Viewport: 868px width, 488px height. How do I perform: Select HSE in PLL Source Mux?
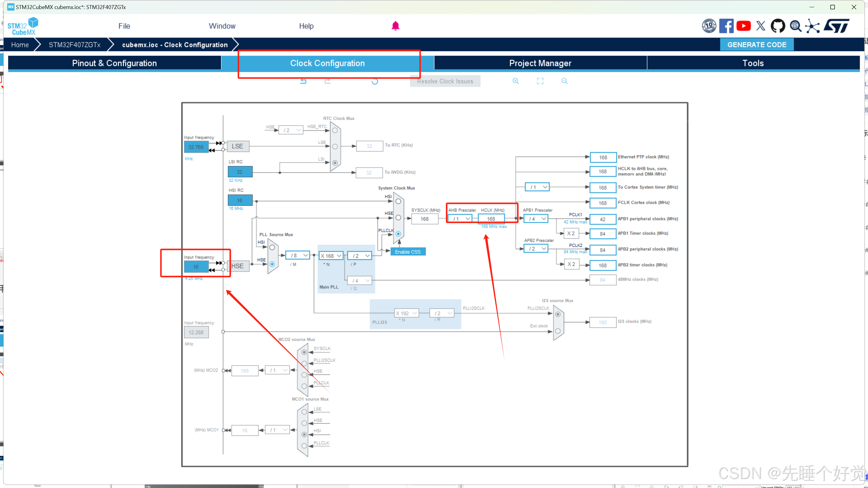[x=272, y=264]
